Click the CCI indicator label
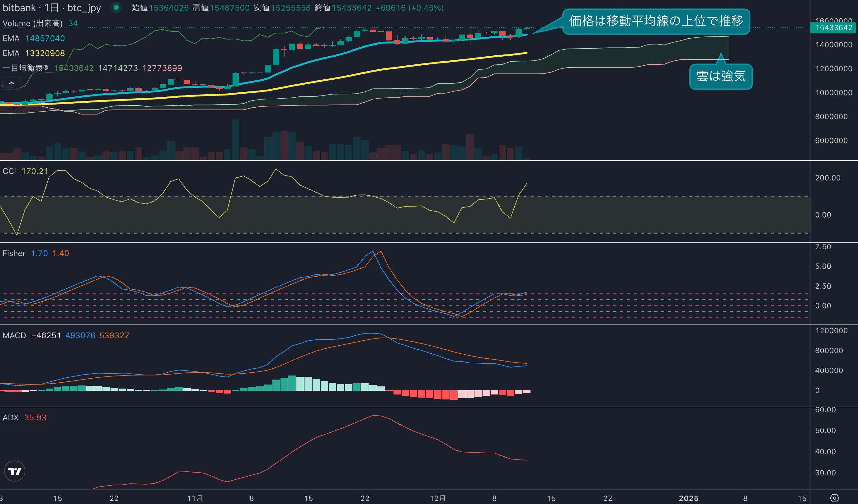 click(9, 171)
